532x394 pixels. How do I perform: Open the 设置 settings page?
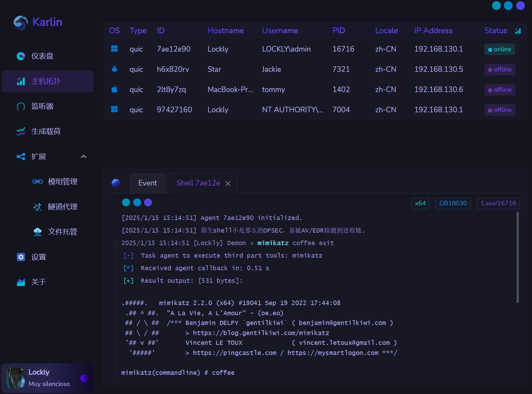48,257
